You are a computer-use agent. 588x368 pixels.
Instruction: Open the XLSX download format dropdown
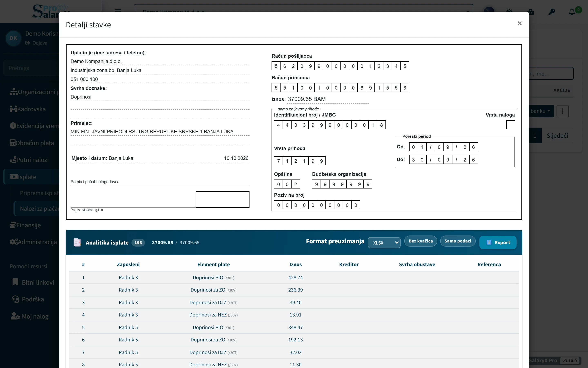coord(384,243)
